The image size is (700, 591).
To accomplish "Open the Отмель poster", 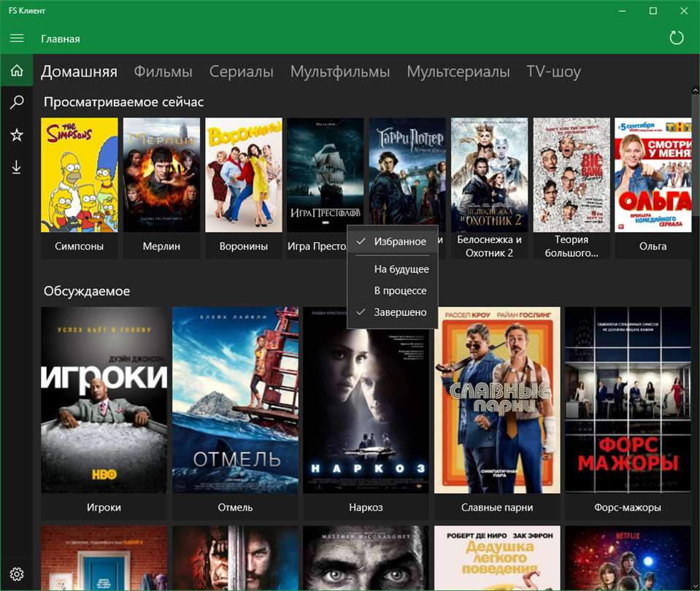I will click(x=235, y=400).
